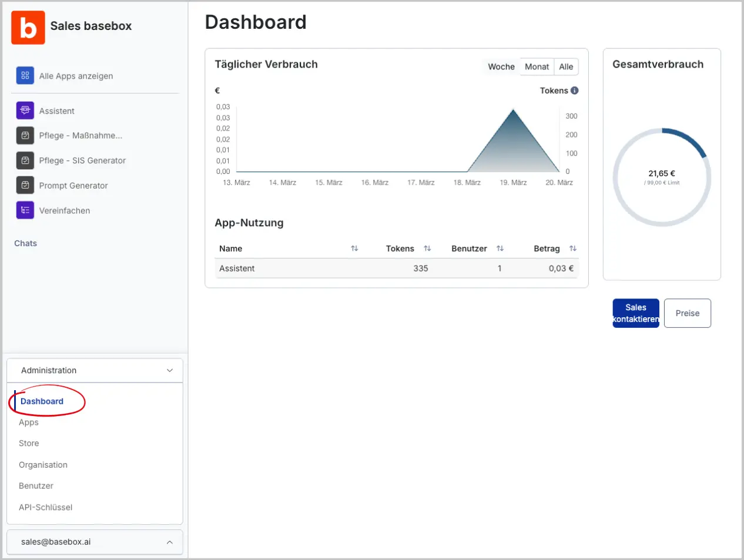Select API-Schlüssel from admin menu
The height and width of the screenshot is (560, 744).
(x=46, y=507)
